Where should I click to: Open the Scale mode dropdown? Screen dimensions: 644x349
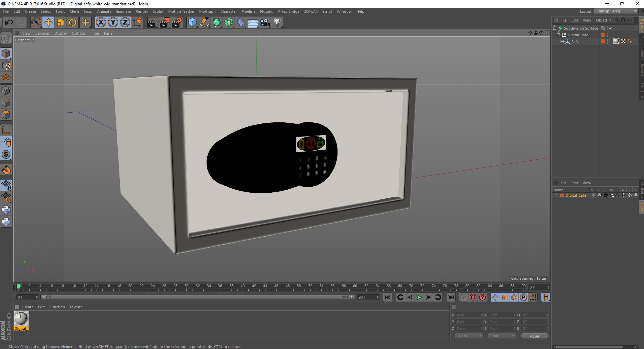(501, 336)
